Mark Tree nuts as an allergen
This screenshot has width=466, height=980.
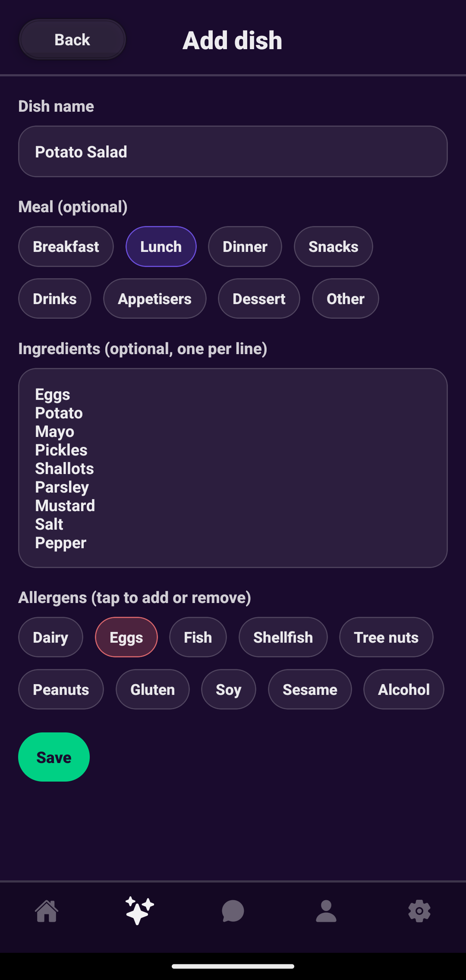pos(386,637)
